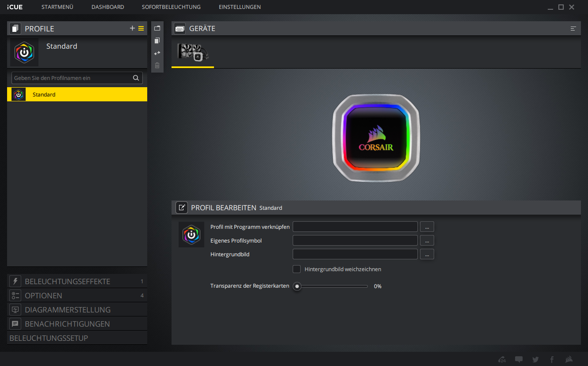The image size is (588, 366).
Task: Open the Twitter icon in the footer
Action: tap(535, 359)
